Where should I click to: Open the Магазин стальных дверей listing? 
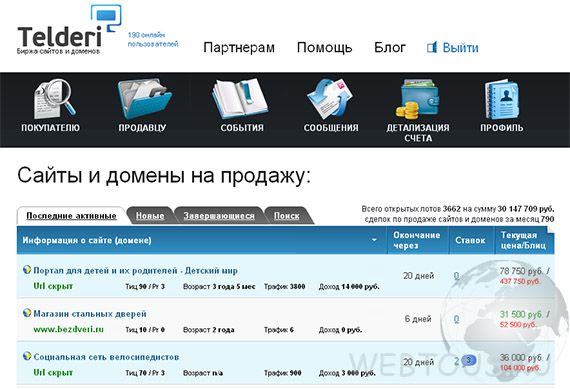90,313
